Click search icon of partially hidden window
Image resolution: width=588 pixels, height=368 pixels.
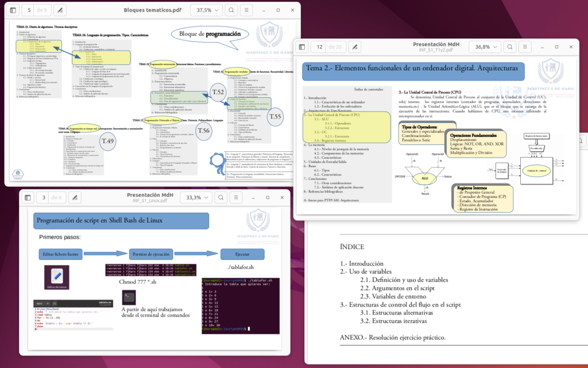click(582, 141)
